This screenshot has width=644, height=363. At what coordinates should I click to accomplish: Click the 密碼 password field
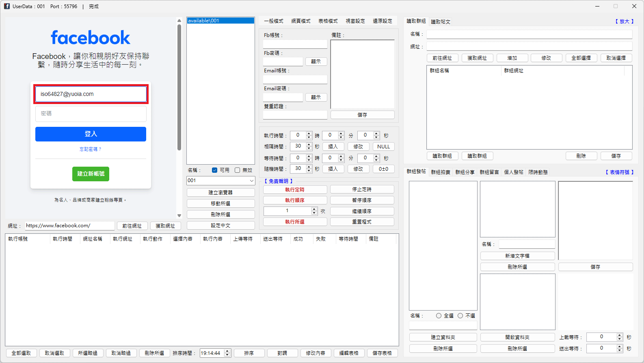[91, 114]
